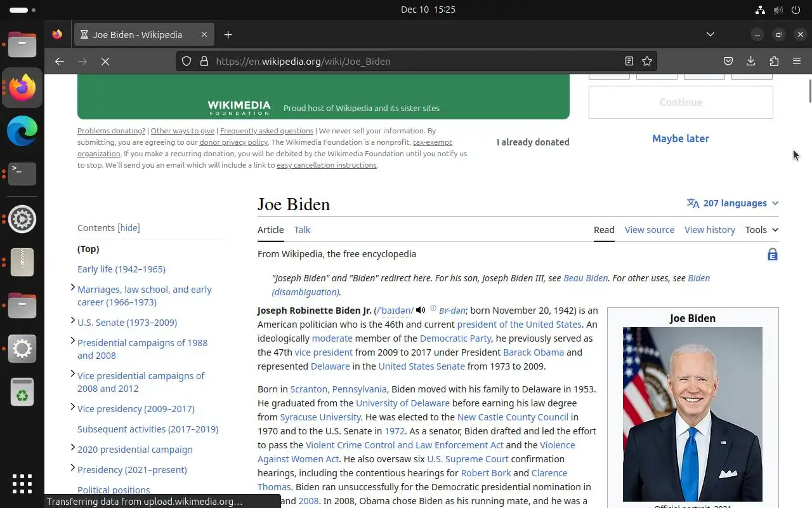812x508 pixels.
Task: Open the top Files icon in dock
Action: tap(22, 44)
